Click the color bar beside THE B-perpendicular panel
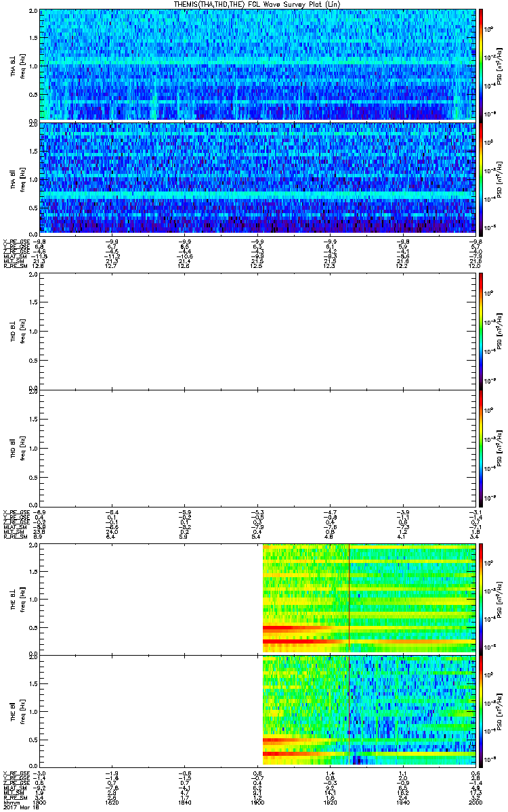508x812 pixels. pos(481,599)
